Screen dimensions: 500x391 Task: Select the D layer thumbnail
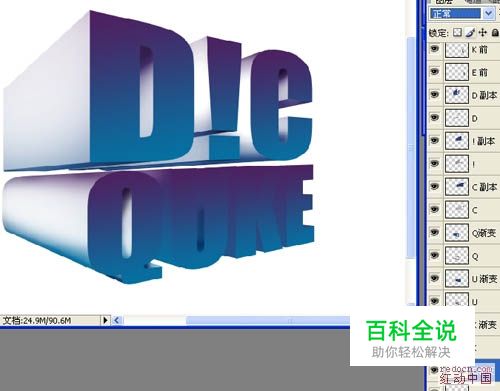[x=457, y=118]
